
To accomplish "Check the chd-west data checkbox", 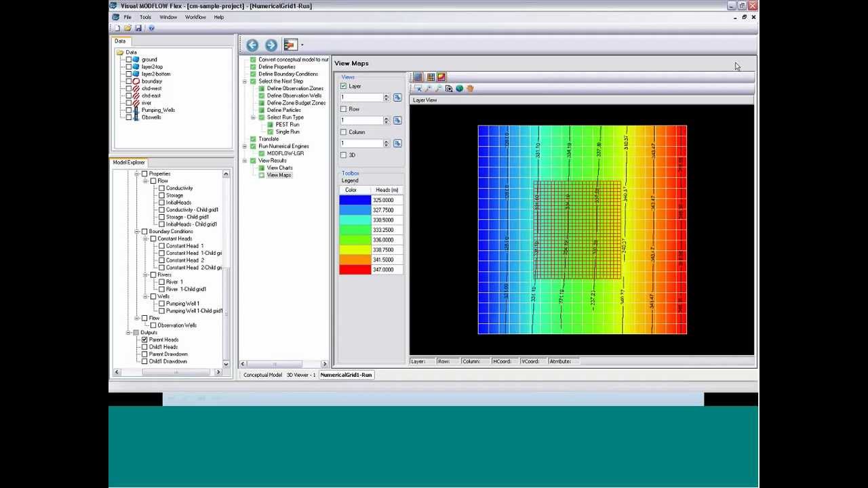I will tap(129, 89).
